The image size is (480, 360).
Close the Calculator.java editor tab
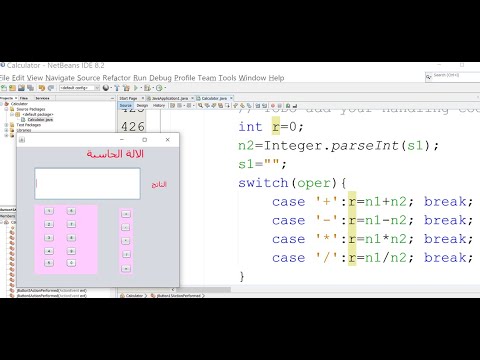(x=231, y=98)
